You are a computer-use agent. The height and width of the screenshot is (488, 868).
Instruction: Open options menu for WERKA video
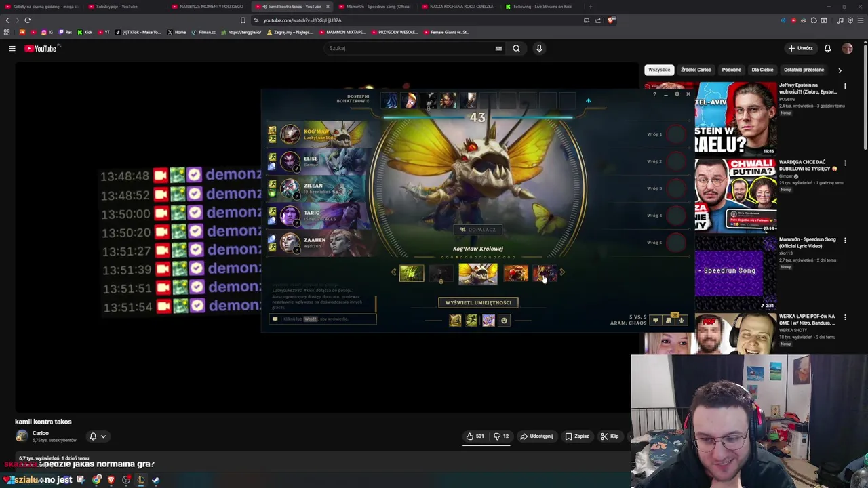pyautogui.click(x=845, y=317)
